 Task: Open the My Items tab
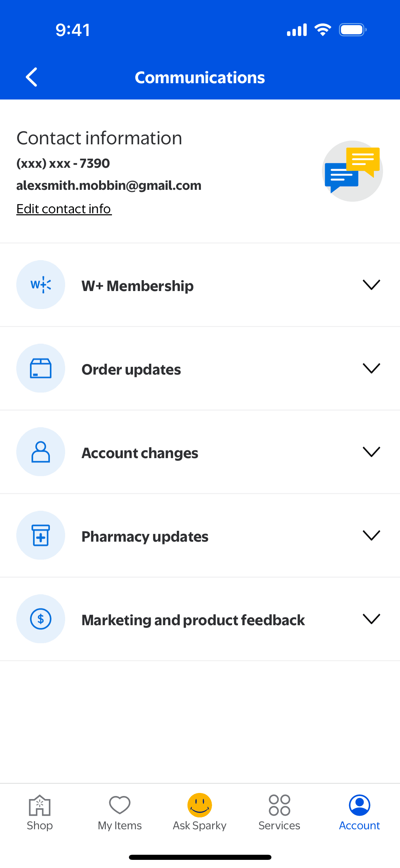pyautogui.click(x=120, y=812)
